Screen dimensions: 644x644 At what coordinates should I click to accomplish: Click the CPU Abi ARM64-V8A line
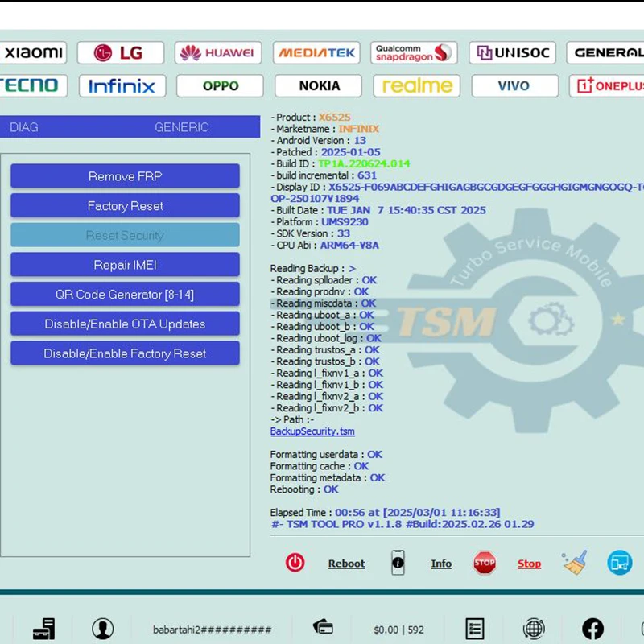(324, 246)
